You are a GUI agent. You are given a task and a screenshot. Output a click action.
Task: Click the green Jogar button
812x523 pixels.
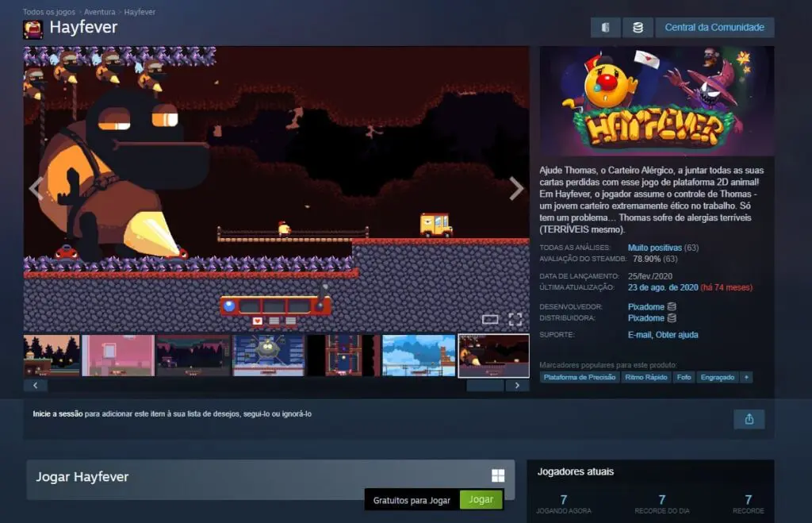pos(481,500)
